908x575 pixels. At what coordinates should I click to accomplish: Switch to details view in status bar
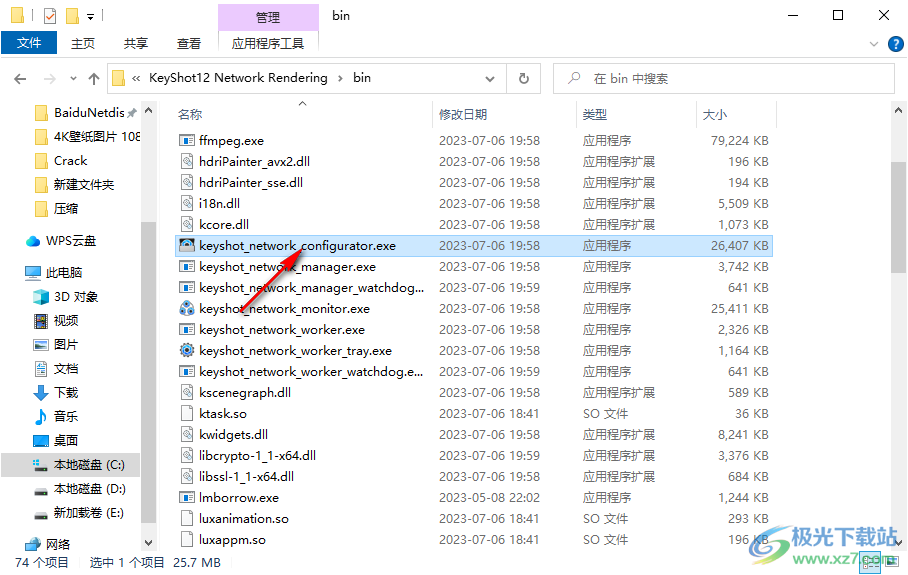pos(870,562)
